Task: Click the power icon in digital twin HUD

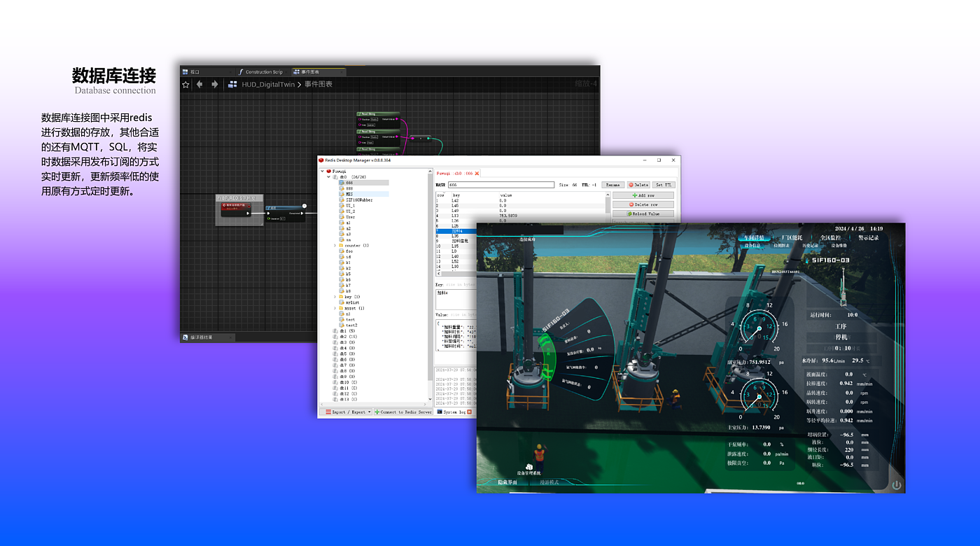Action: pos(896,484)
